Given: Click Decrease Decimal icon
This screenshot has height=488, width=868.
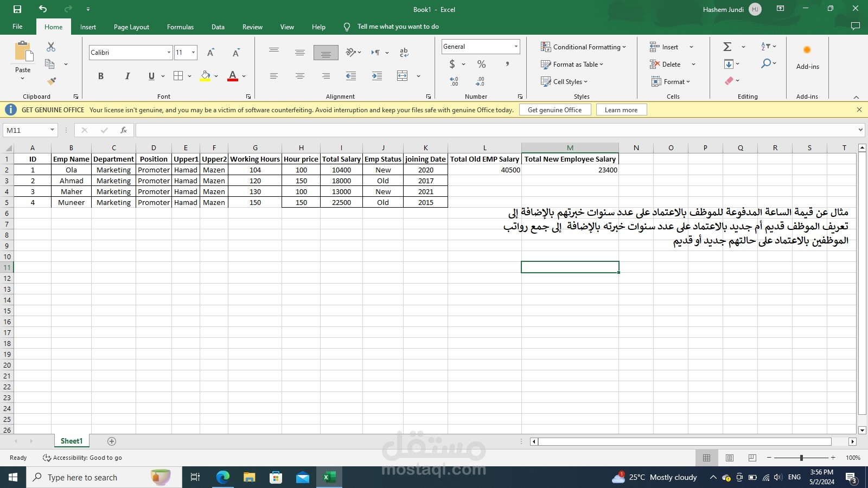Looking at the screenshot, I should pos(480,81).
